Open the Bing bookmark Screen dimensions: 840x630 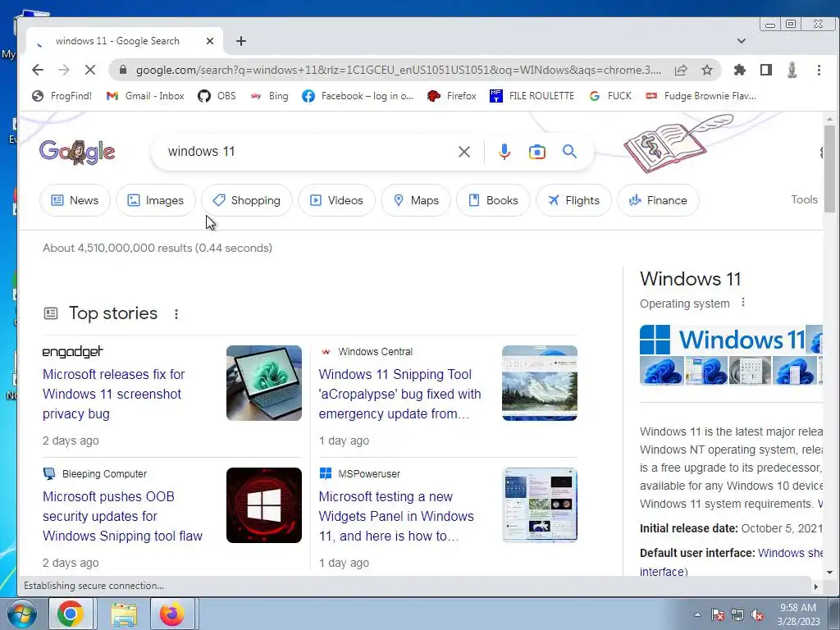point(269,96)
